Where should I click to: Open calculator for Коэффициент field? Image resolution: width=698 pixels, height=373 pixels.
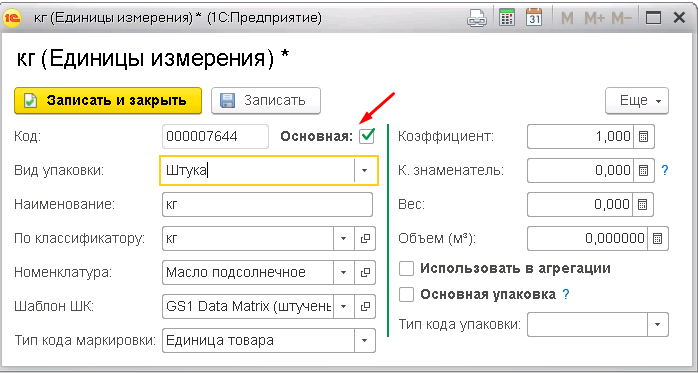(x=643, y=136)
